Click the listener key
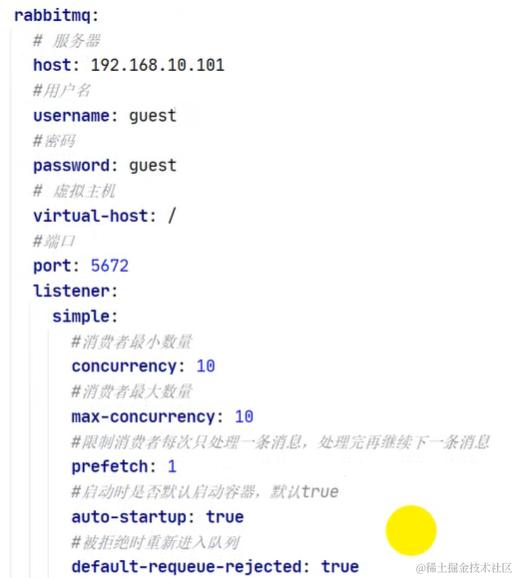 pos(71,291)
